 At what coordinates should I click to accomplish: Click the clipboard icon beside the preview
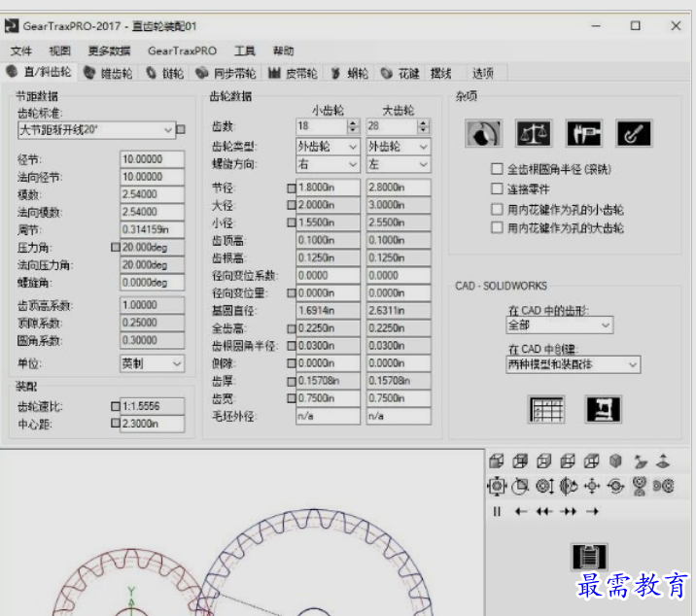(x=588, y=557)
